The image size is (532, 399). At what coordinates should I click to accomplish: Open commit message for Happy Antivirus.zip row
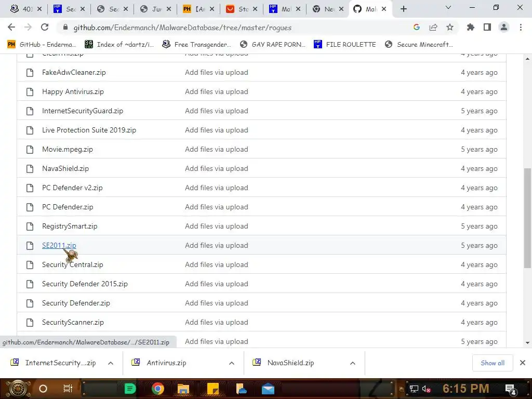[217, 91]
